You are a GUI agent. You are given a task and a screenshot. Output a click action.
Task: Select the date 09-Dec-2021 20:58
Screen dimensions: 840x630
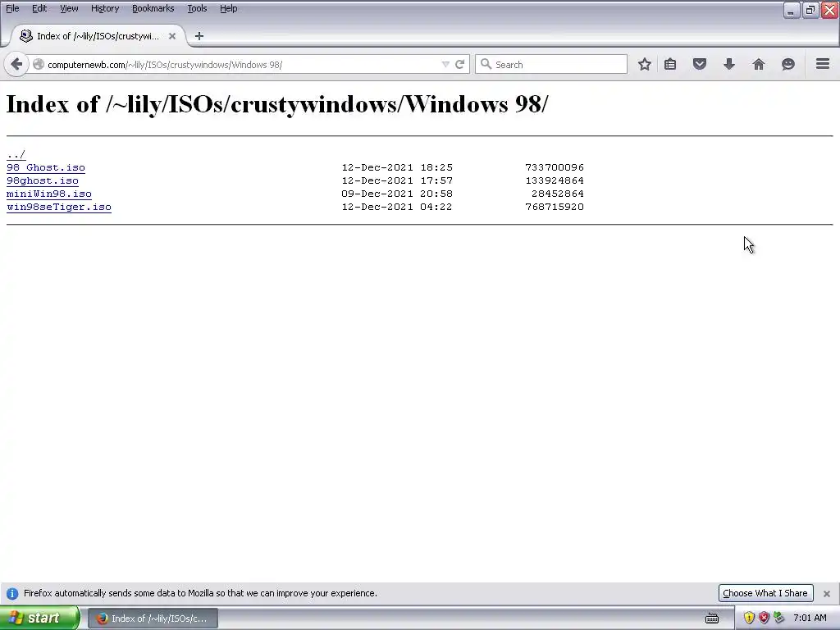click(397, 194)
